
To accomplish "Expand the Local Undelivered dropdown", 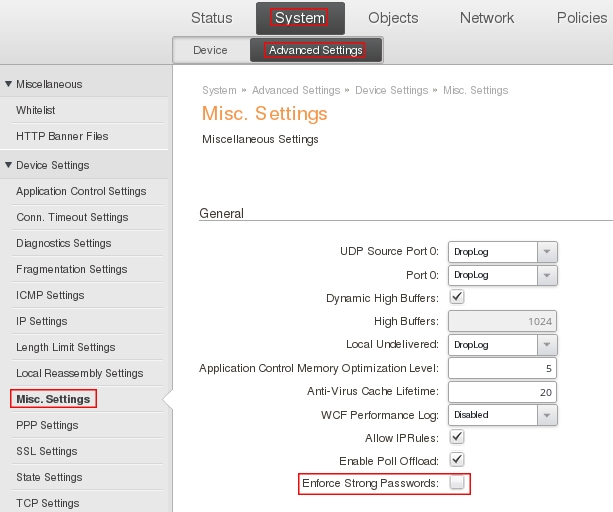I will pyautogui.click(x=547, y=345).
